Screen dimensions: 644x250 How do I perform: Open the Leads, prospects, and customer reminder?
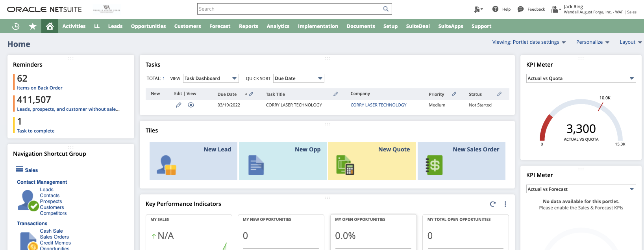point(68,109)
